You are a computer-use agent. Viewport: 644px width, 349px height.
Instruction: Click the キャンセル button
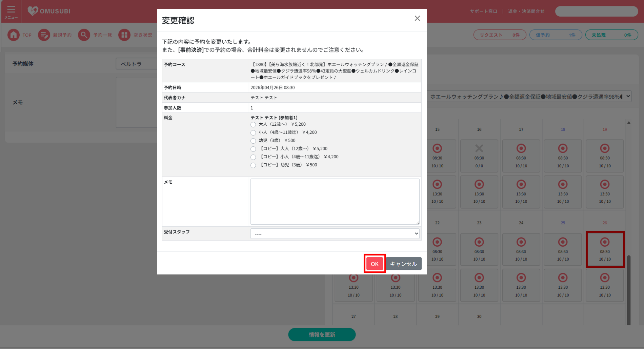click(x=403, y=264)
